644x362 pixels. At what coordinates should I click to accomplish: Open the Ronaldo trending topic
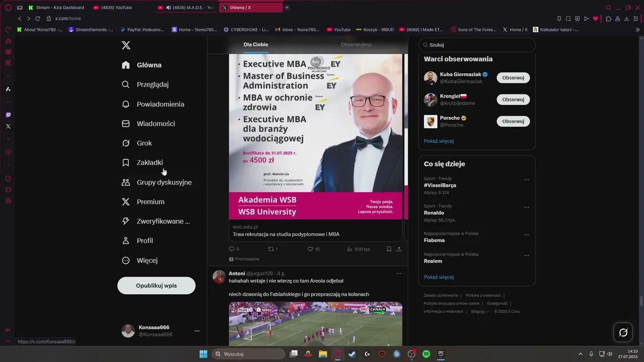tap(434, 213)
